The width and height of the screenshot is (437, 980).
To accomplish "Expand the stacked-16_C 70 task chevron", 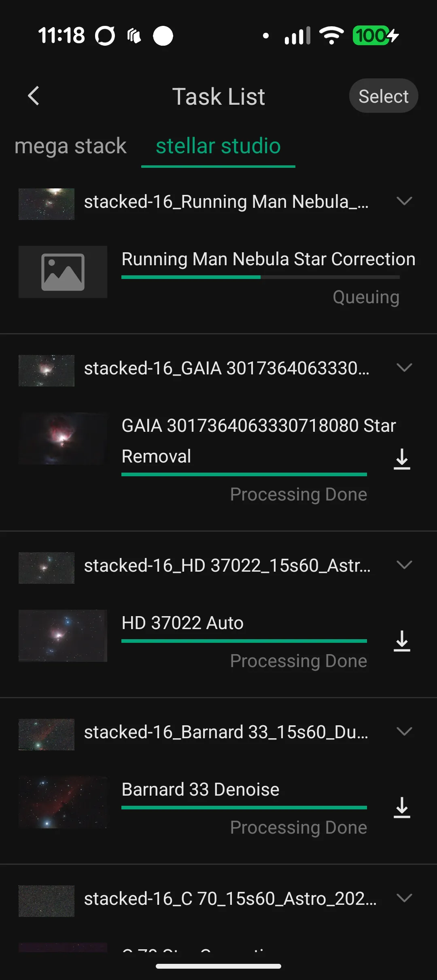I will click(404, 898).
